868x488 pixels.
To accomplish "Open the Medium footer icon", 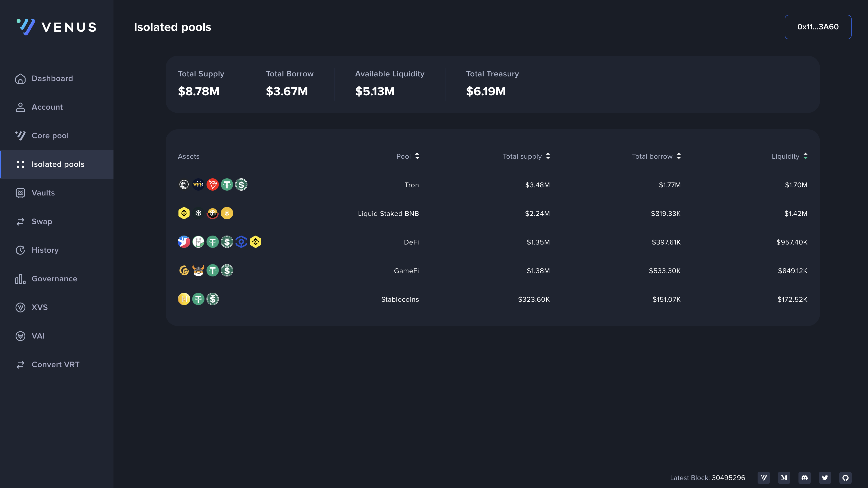I will pyautogui.click(x=784, y=478).
